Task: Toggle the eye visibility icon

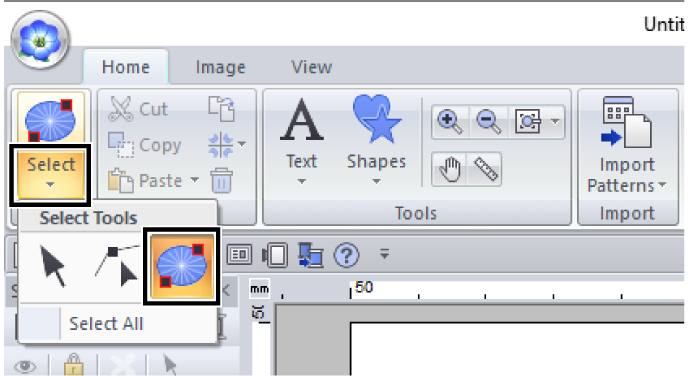Action: click(x=25, y=366)
